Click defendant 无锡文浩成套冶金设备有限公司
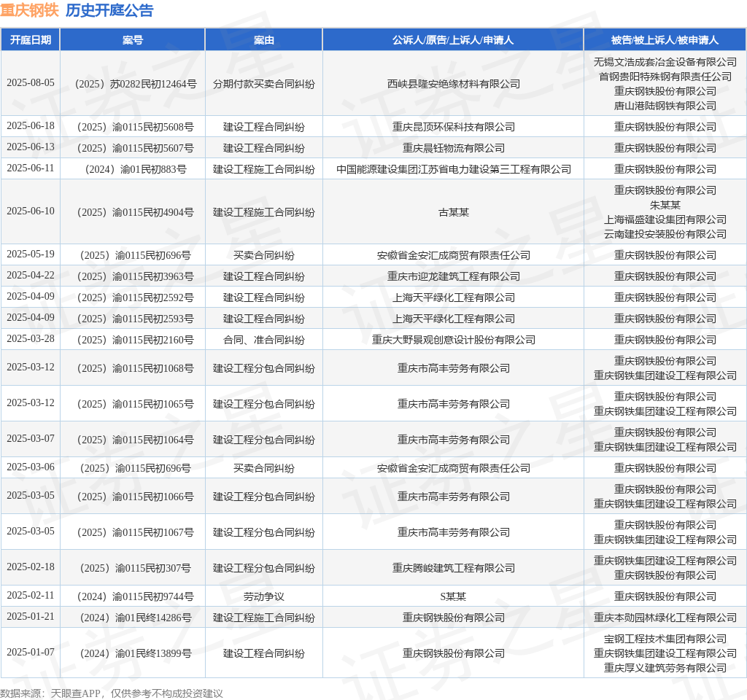Image resolution: width=747 pixels, height=700 pixels. (x=665, y=62)
